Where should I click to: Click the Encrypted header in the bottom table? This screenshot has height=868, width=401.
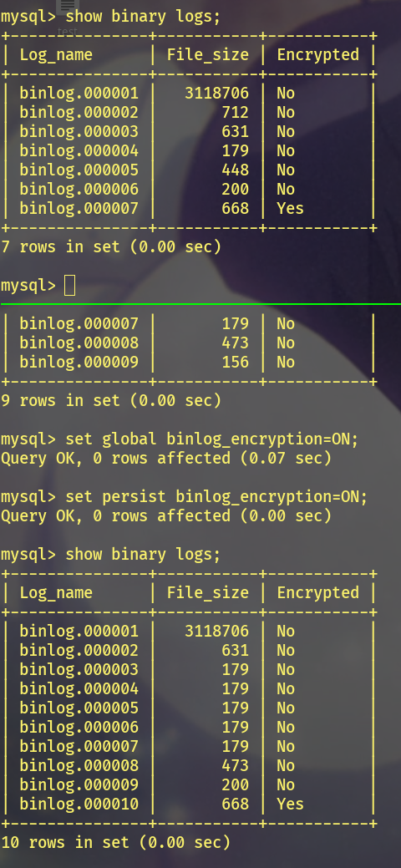(x=318, y=593)
